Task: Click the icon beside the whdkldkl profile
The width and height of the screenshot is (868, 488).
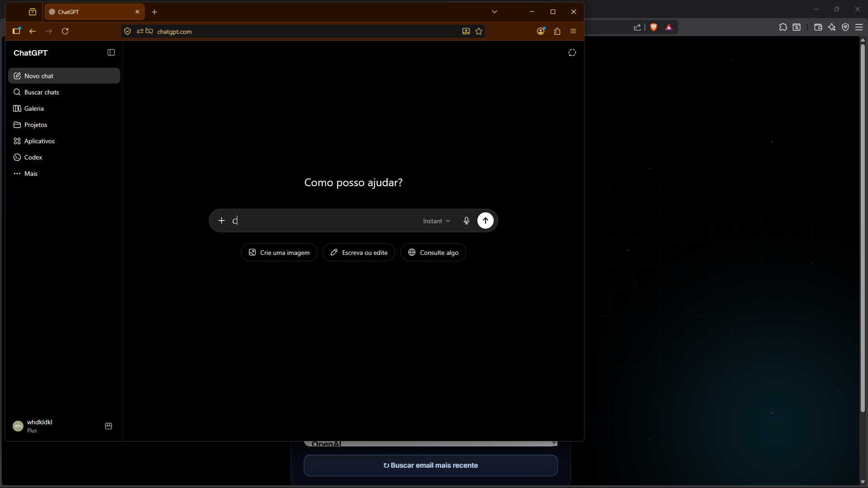Action: coord(108,426)
